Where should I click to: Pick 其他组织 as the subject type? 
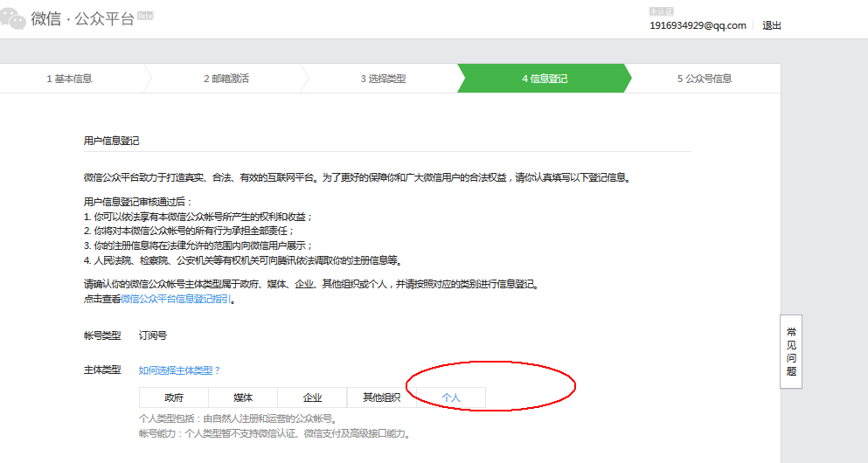pyautogui.click(x=381, y=397)
